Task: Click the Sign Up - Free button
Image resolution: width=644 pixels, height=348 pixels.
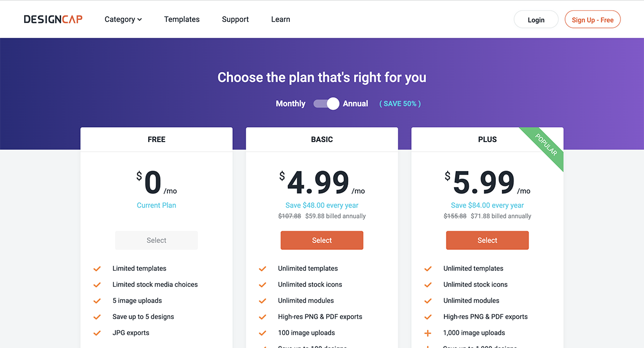Action: click(x=592, y=20)
